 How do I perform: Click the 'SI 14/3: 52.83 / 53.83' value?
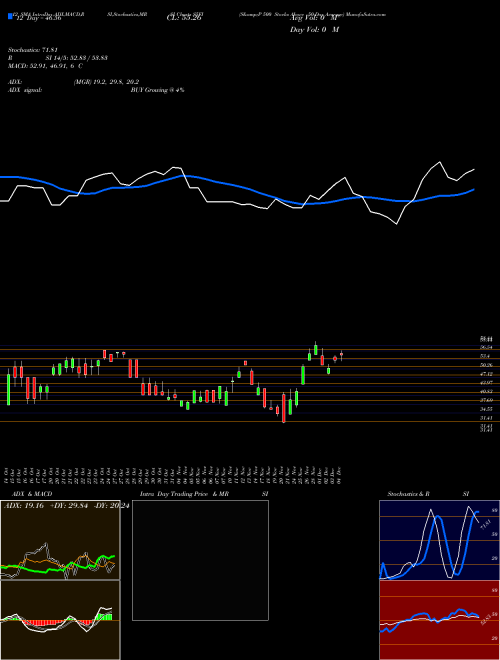77,58
